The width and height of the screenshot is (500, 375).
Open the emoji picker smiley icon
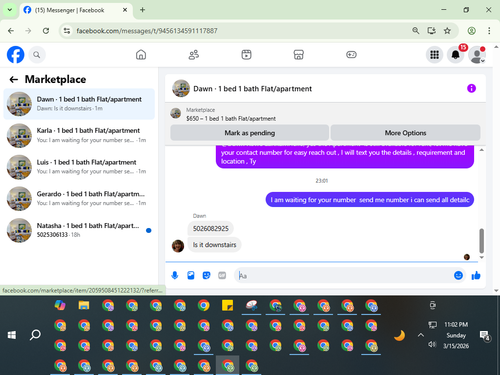[x=458, y=275]
